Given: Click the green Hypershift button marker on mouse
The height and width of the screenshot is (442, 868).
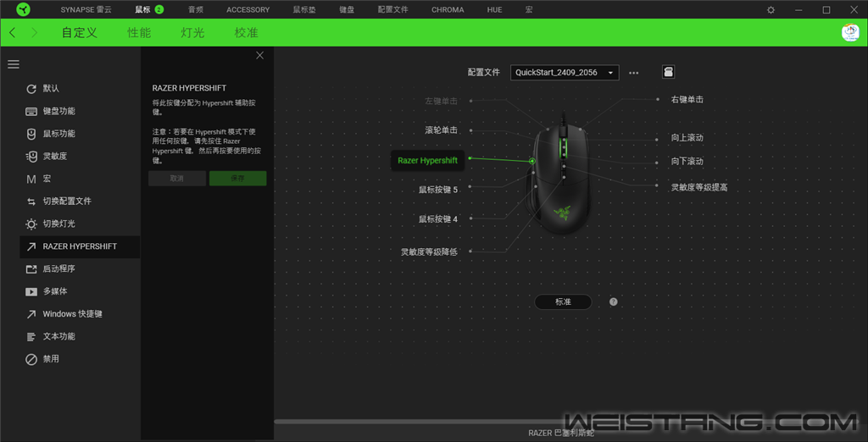Looking at the screenshot, I should 531,161.
